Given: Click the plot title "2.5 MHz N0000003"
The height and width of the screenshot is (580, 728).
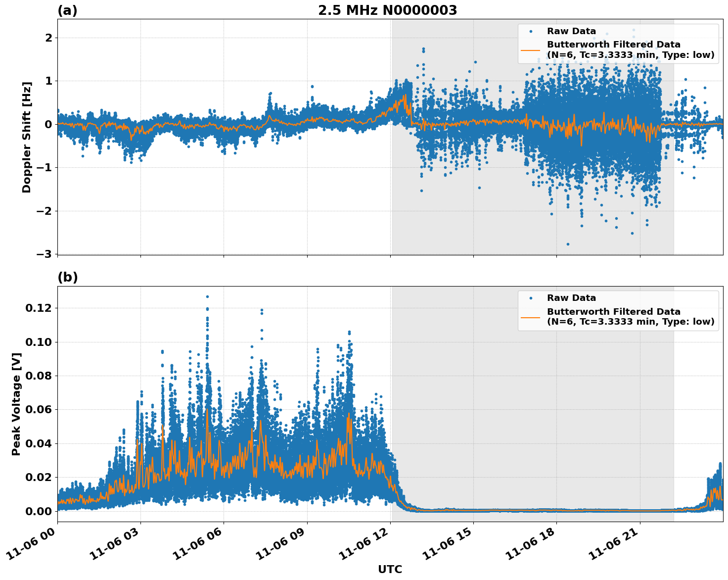Looking at the screenshot, I should 387,10.
